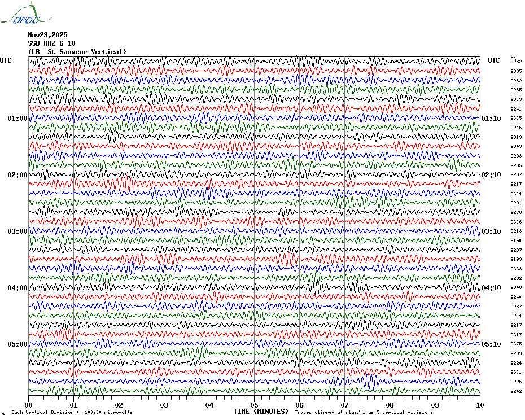Screen dimensions: 525x420
Task: Click the DC value 2232
Action: (x=516, y=278)
